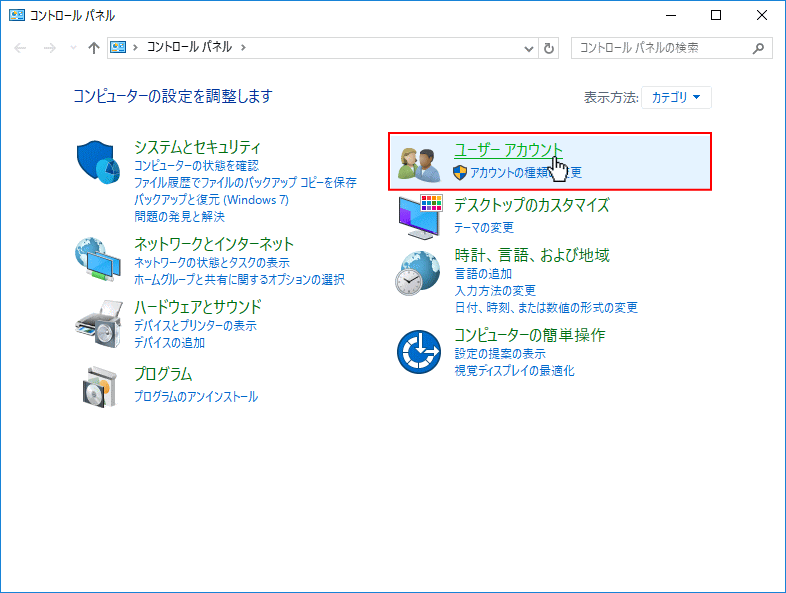Open the System and Security shield icon
This screenshot has width=786, height=593.
[98, 162]
